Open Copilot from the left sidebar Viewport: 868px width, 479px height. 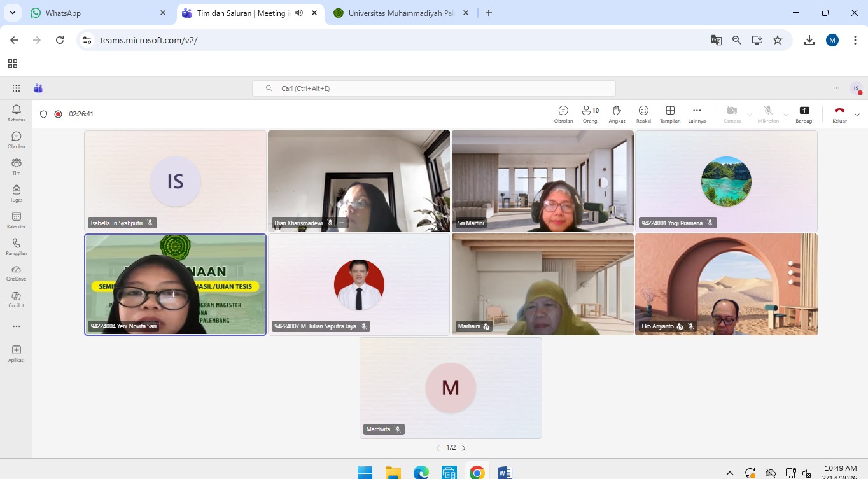pyautogui.click(x=17, y=299)
